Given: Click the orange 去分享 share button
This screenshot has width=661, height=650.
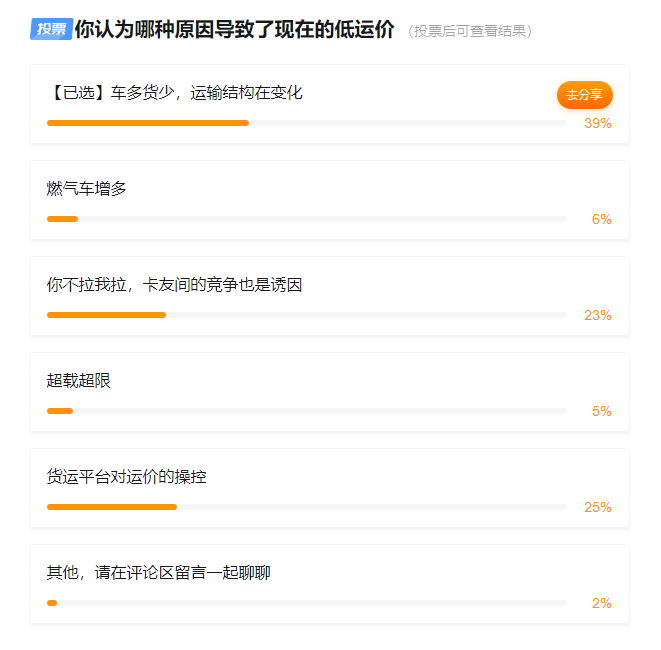Looking at the screenshot, I should [584, 95].
